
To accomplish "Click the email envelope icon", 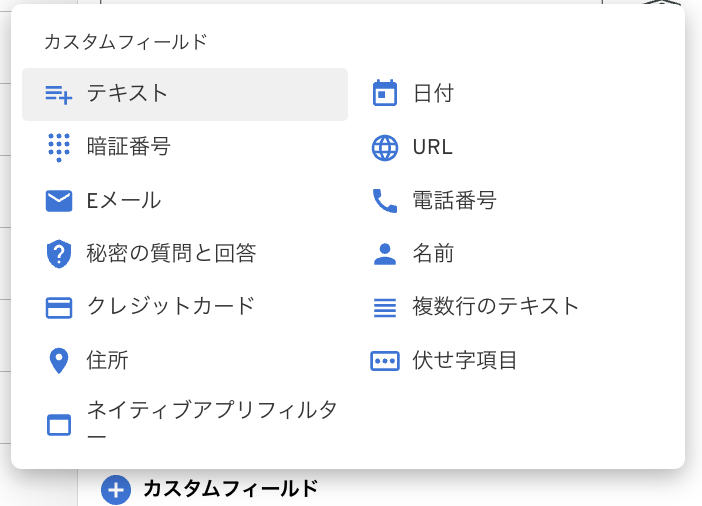I will click(59, 200).
